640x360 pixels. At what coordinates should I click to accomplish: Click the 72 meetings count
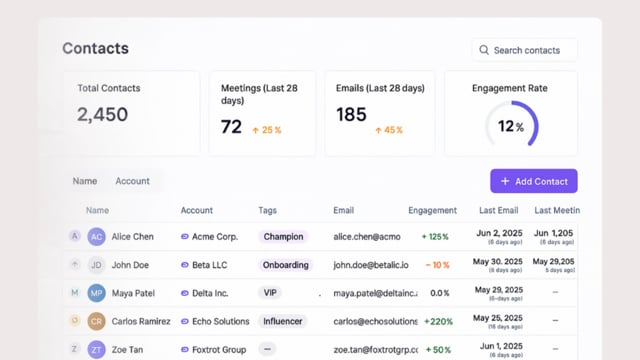click(x=231, y=127)
